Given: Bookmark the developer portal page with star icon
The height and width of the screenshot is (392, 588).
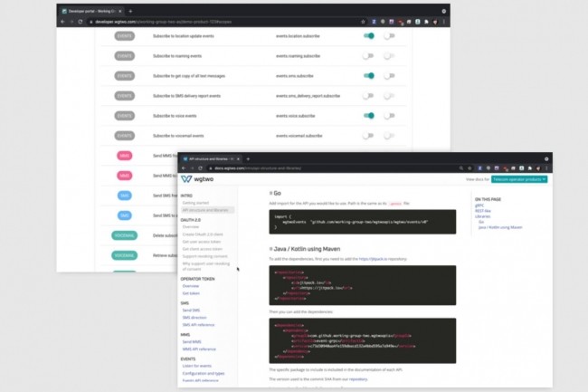Looking at the screenshot, I should (x=363, y=20).
